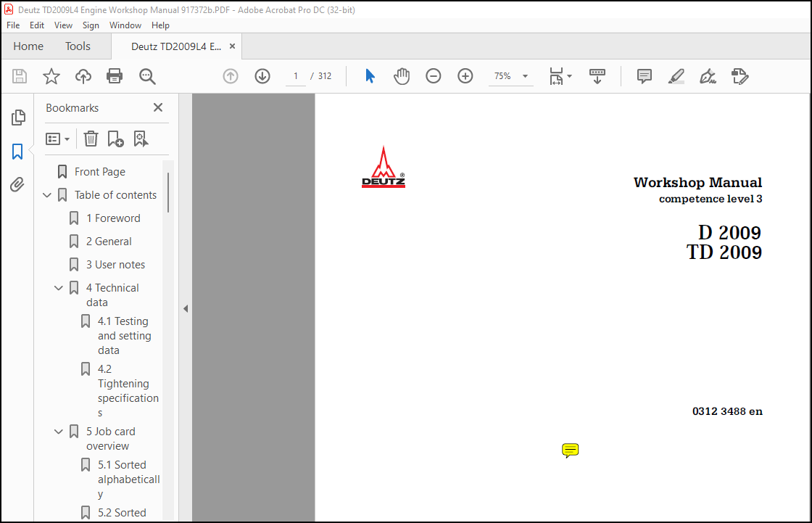Open the 2 General bookmark
Image resolution: width=812 pixels, height=523 pixels.
109,242
